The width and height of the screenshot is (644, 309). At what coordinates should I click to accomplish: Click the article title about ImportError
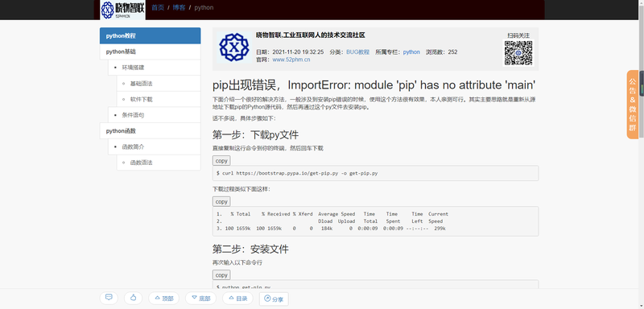pos(374,85)
